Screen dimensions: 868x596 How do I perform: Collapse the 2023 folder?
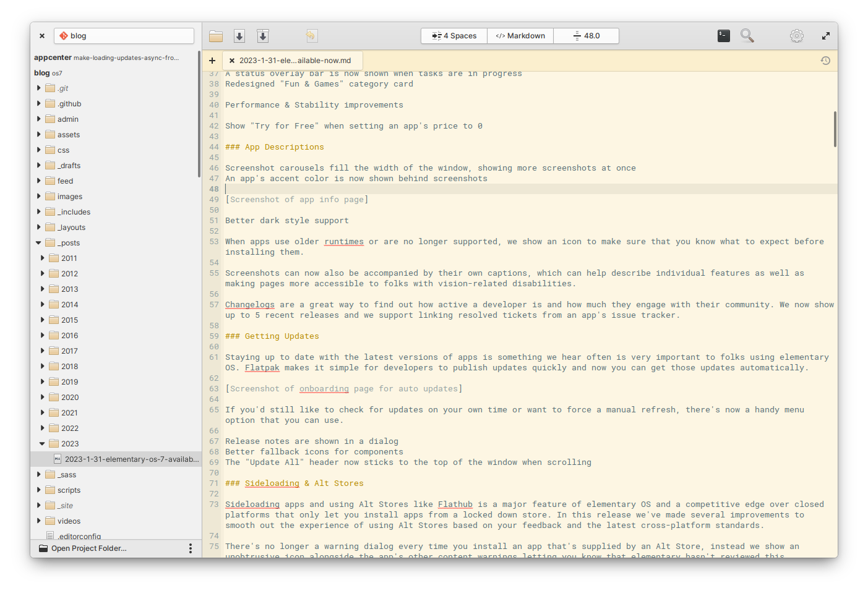tap(42, 444)
